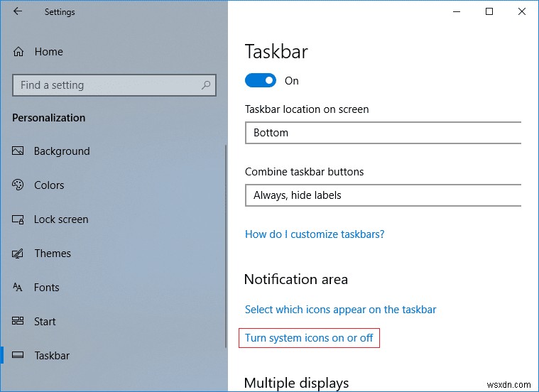
Task: Click the Fonts icon in sidebar
Action: pos(18,288)
